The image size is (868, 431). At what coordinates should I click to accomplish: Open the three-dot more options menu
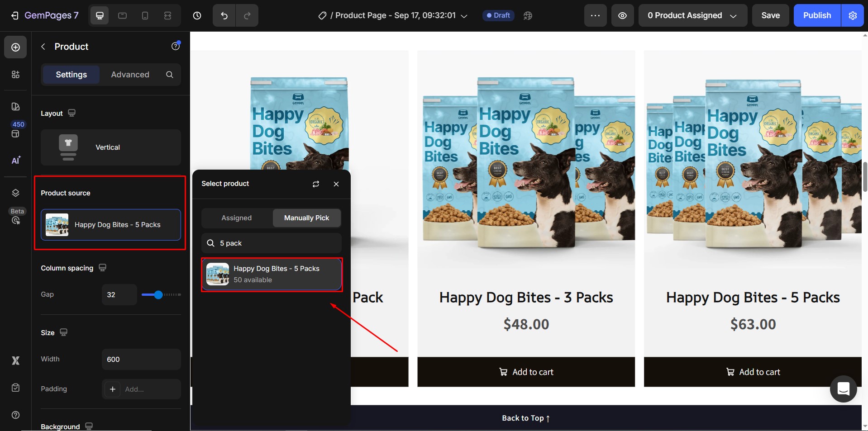tap(595, 15)
